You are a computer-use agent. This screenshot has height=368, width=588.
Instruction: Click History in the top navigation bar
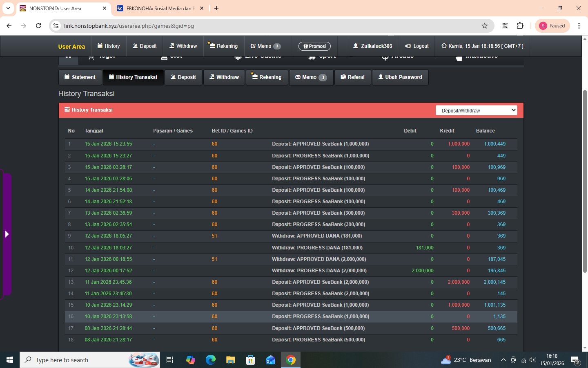pos(109,46)
